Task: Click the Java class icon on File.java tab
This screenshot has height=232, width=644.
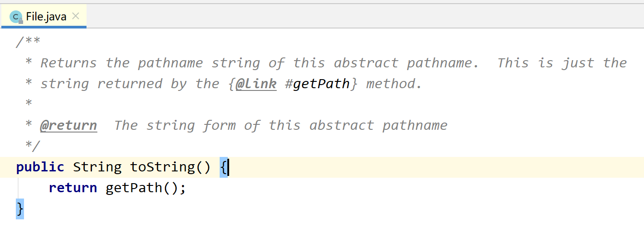Action: [16, 17]
